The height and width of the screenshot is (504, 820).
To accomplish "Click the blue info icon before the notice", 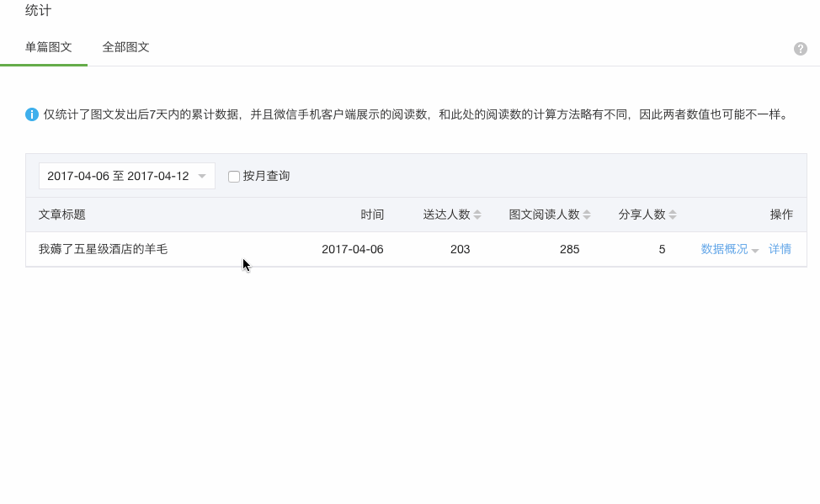I will pyautogui.click(x=32, y=114).
